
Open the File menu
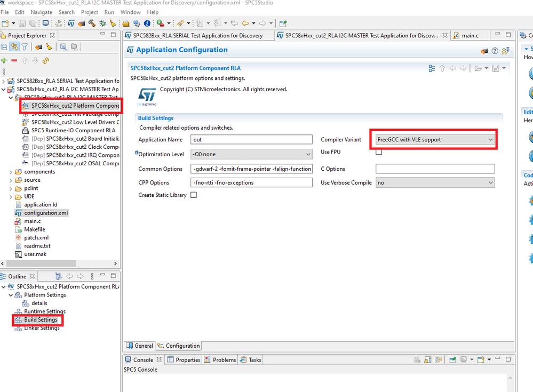[x=5, y=12]
